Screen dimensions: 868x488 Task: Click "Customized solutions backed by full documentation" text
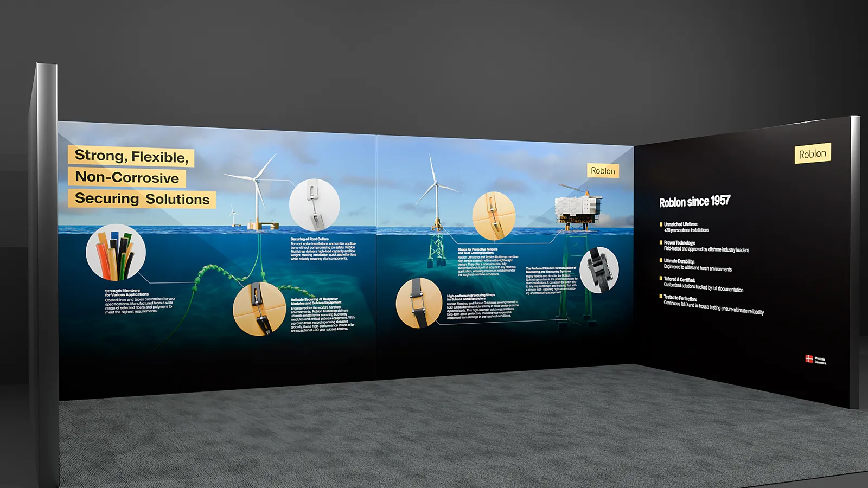pyautogui.click(x=704, y=287)
